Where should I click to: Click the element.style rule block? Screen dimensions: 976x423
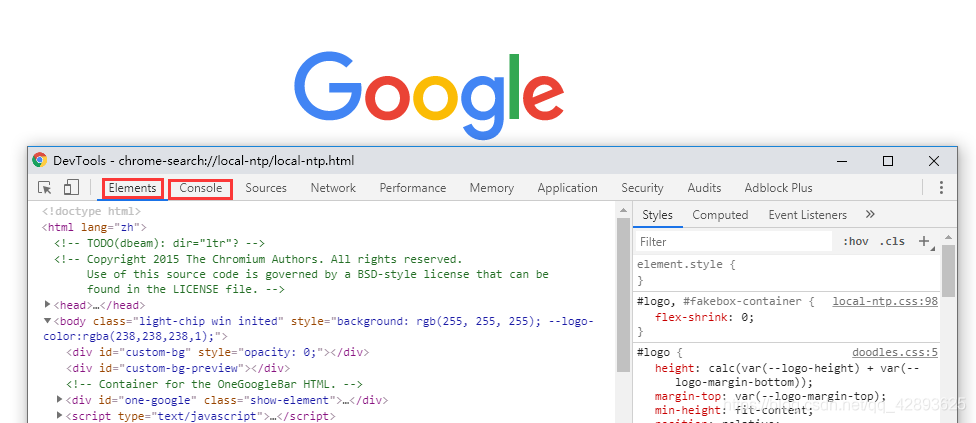click(x=787, y=272)
